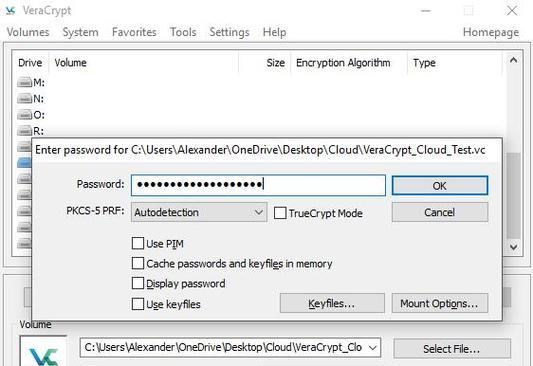Open the PKCS-5 PRF Autodetection dropdown
The image size is (533, 366).
pyautogui.click(x=199, y=212)
